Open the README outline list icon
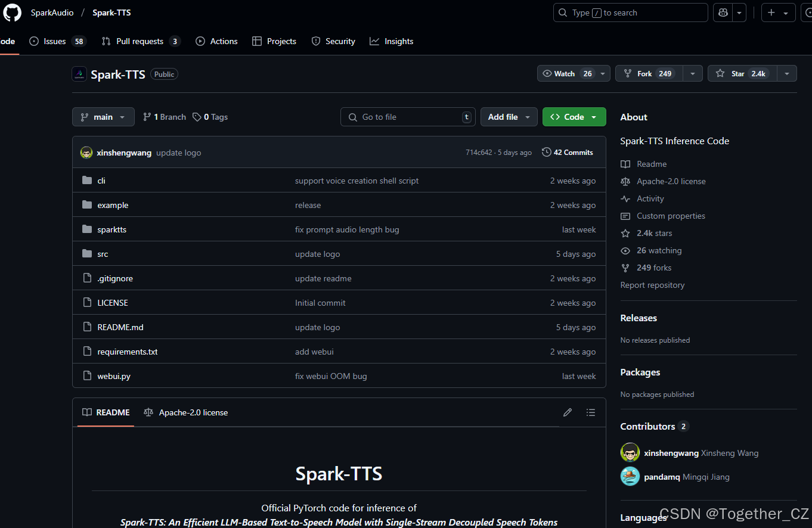 click(590, 412)
